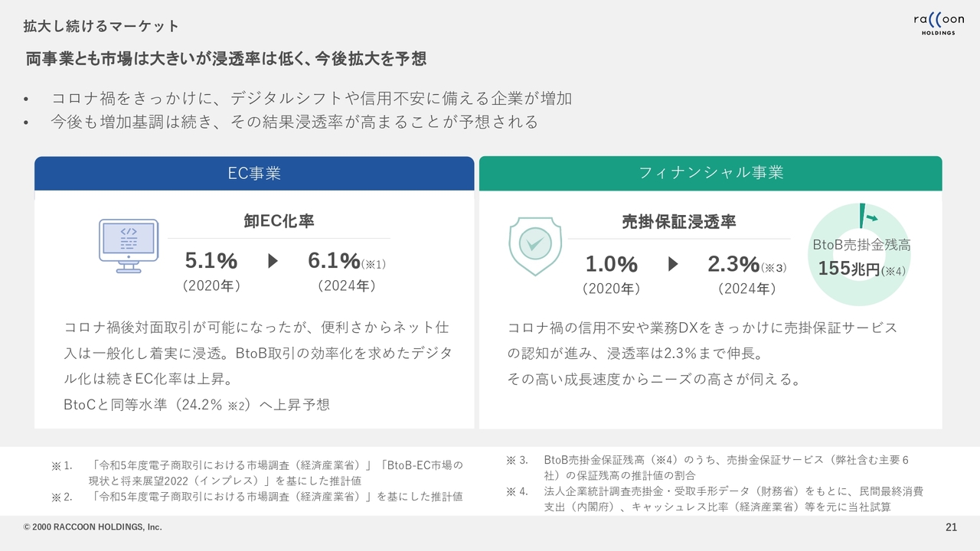Click the page number 21
The image size is (980, 551).
coord(952,527)
